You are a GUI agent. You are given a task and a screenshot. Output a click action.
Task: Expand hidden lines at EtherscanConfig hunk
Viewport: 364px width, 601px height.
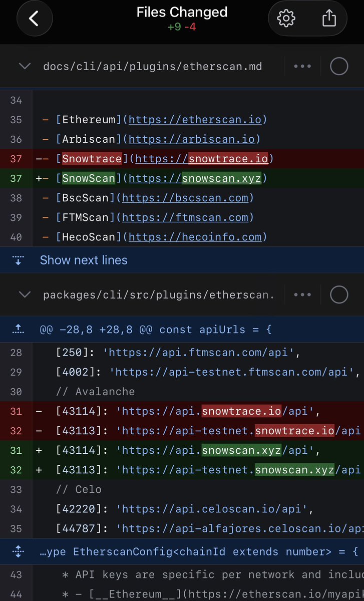pyautogui.click(x=18, y=551)
